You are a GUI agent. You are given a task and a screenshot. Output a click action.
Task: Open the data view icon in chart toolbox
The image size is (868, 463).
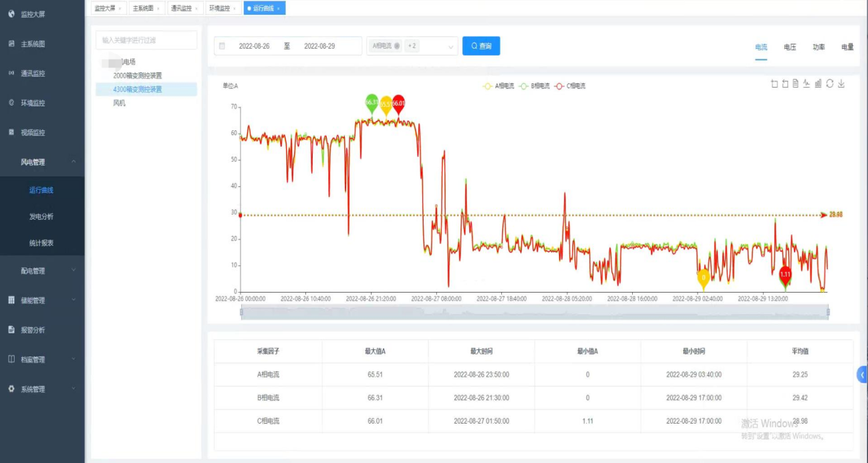pyautogui.click(x=794, y=84)
